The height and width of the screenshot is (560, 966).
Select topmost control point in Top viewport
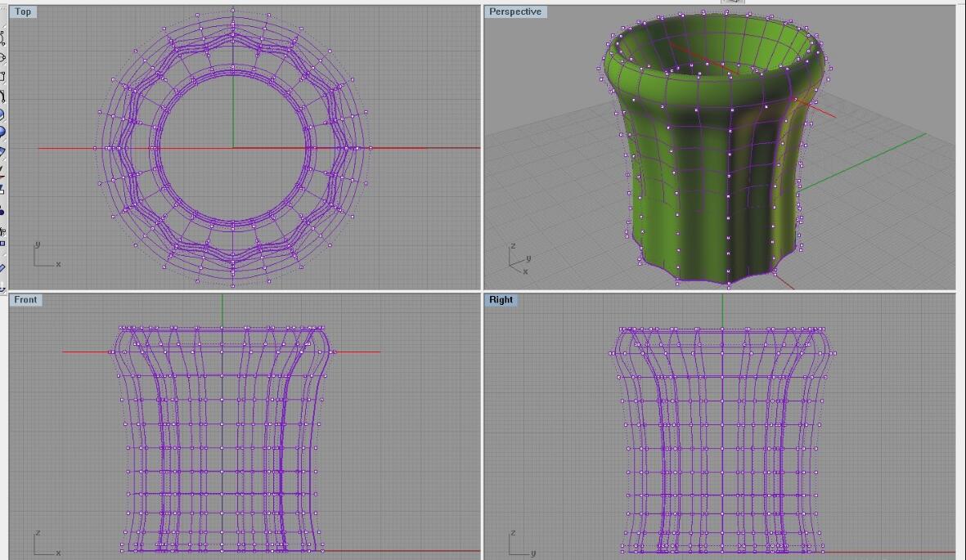click(x=233, y=10)
